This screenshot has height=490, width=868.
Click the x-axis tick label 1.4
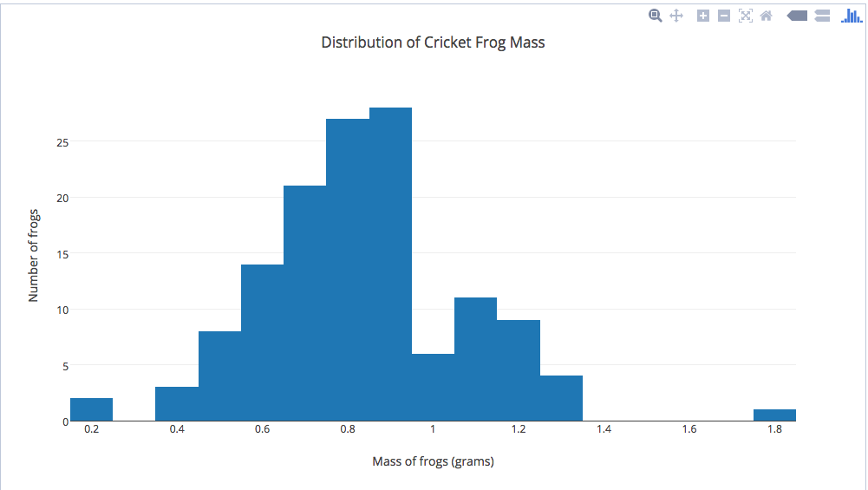coord(604,429)
